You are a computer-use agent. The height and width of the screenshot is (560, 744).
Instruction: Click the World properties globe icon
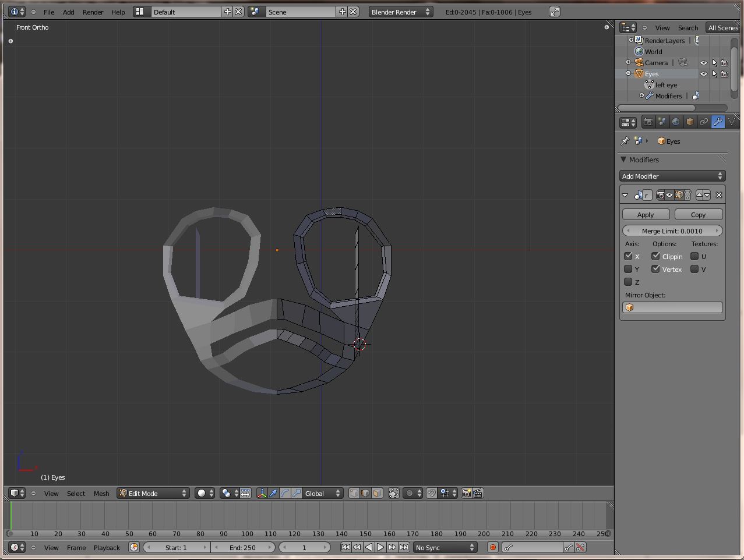pos(676,122)
